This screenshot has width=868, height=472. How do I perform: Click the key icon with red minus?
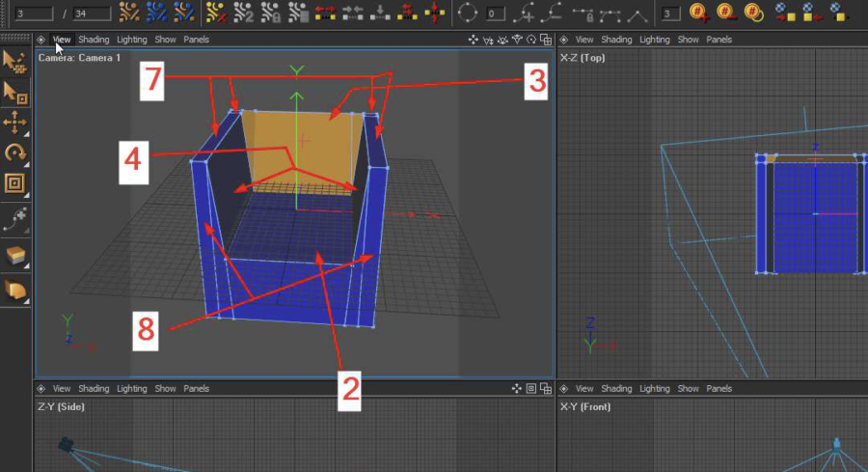tap(726, 14)
